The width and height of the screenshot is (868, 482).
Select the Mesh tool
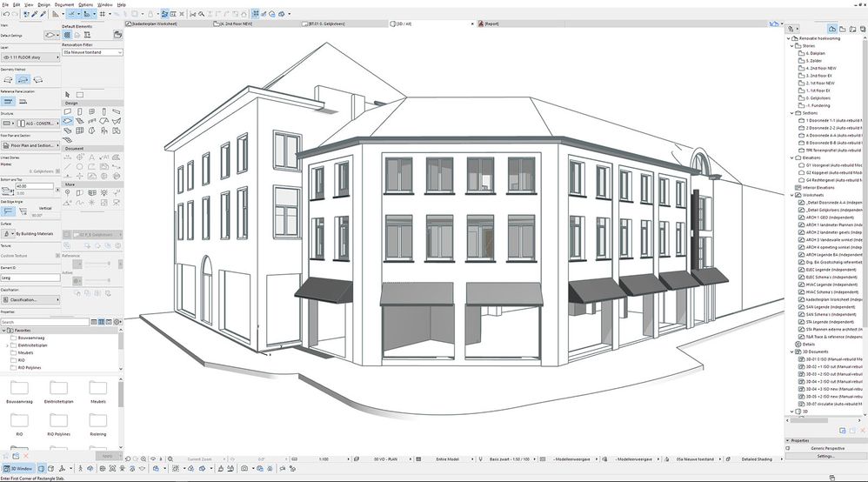[x=68, y=139]
